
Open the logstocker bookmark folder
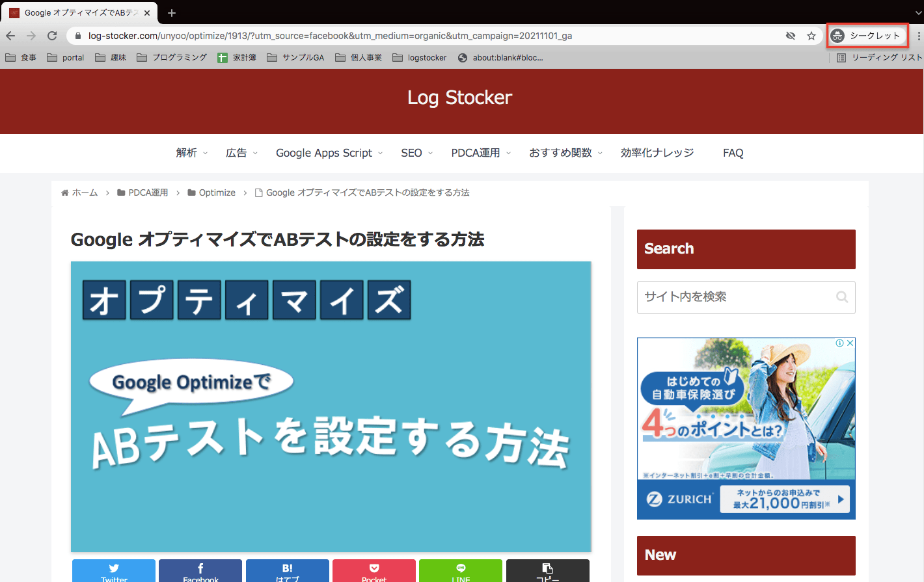coord(420,58)
